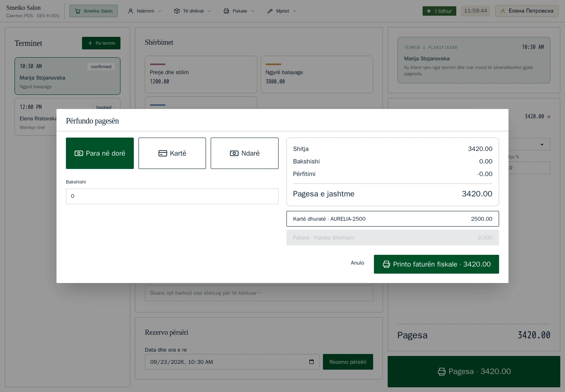
Task: Open the Mjetet menu
Action: [x=282, y=11]
